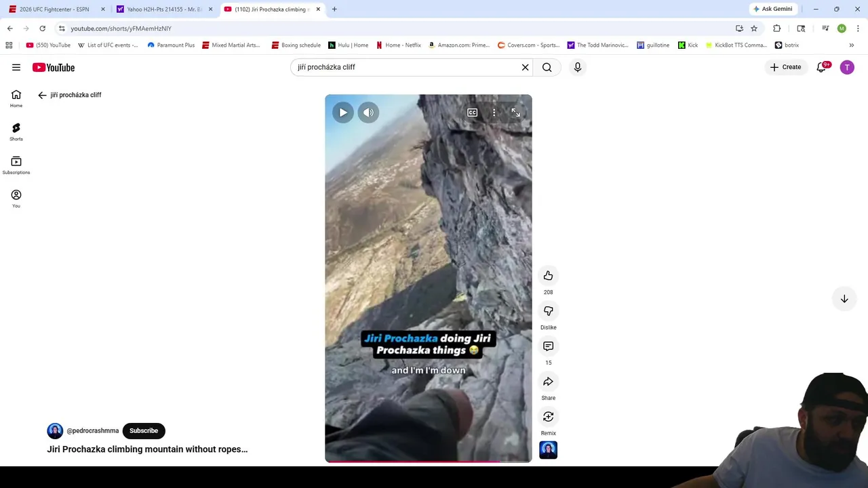Image resolution: width=868 pixels, height=488 pixels.
Task: Subscribe to @pedrocrashmma
Action: [x=144, y=430]
